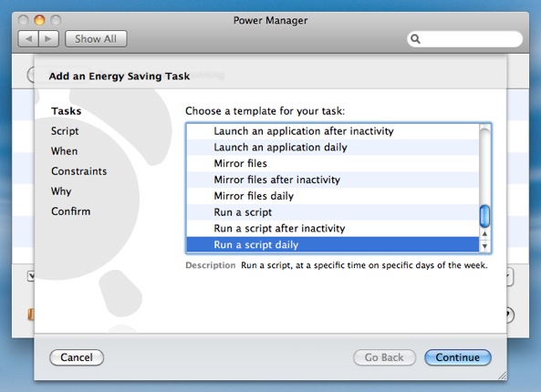Click the magnifying glass search icon
541x392 pixels.
click(416, 39)
